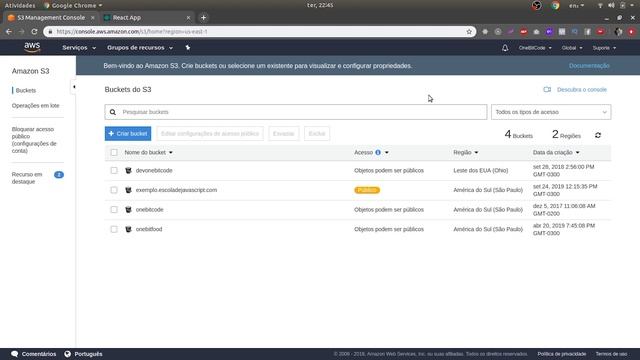Click the Comentários chat icon
The width and height of the screenshot is (640, 360).
tap(15, 354)
